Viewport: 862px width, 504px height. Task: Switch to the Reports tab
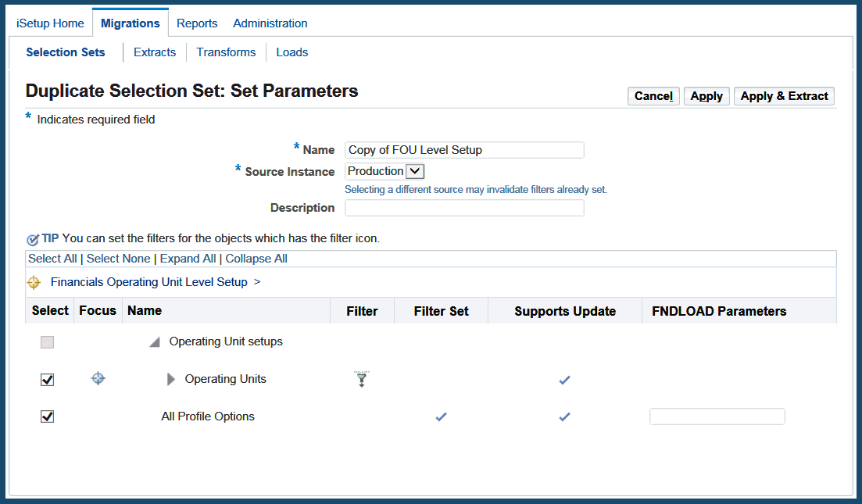[197, 23]
